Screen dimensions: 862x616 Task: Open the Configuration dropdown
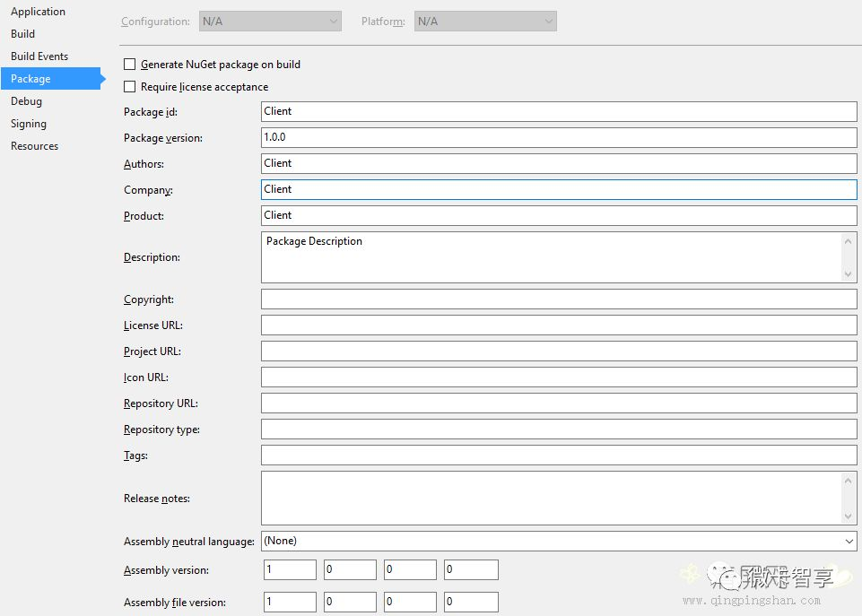pos(270,22)
